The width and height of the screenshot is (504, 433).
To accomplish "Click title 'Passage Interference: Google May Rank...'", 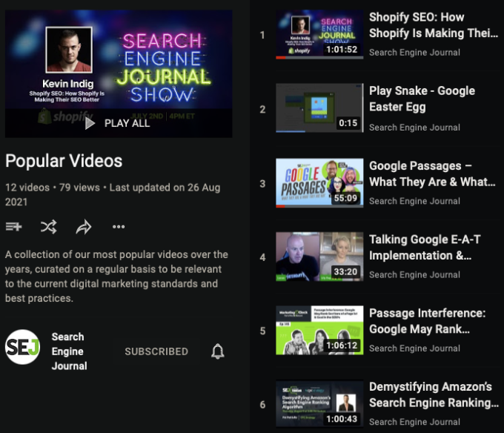I will (x=428, y=321).
